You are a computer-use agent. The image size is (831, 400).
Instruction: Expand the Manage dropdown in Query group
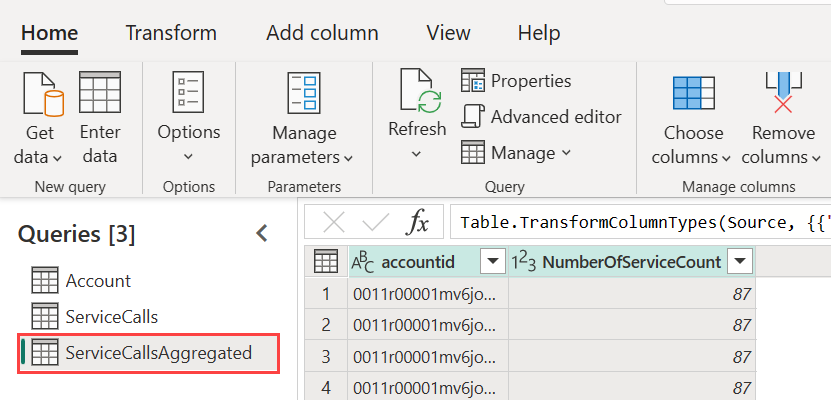tap(516, 153)
